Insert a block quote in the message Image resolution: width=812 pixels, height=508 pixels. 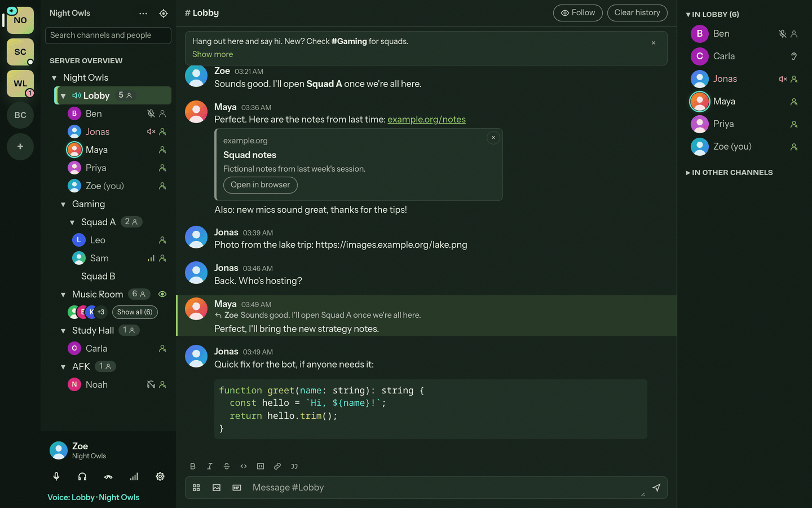click(294, 466)
